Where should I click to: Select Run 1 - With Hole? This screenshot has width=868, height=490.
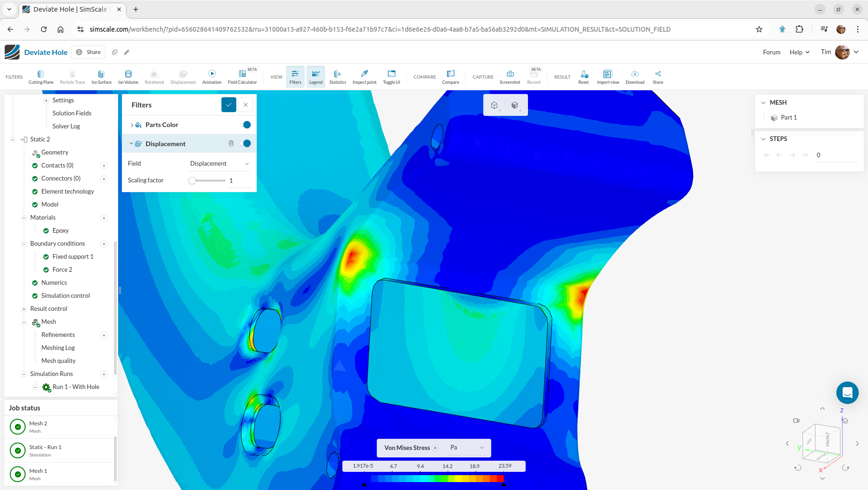(x=76, y=387)
